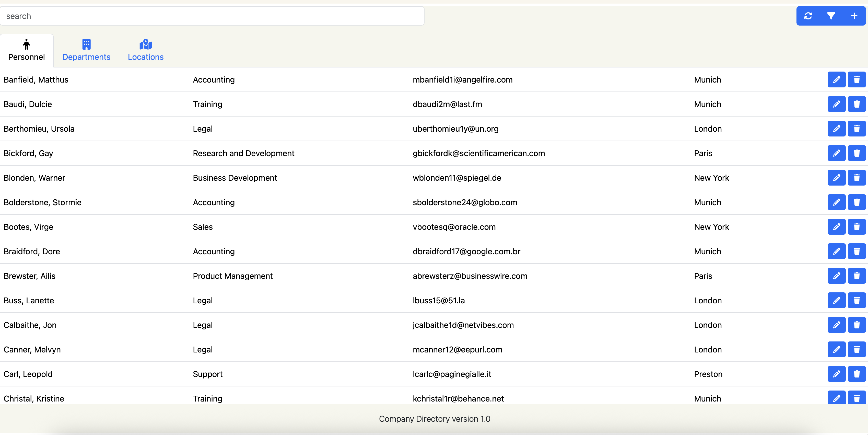
Task: Delete Blonden, Warner record
Action: 857,178
